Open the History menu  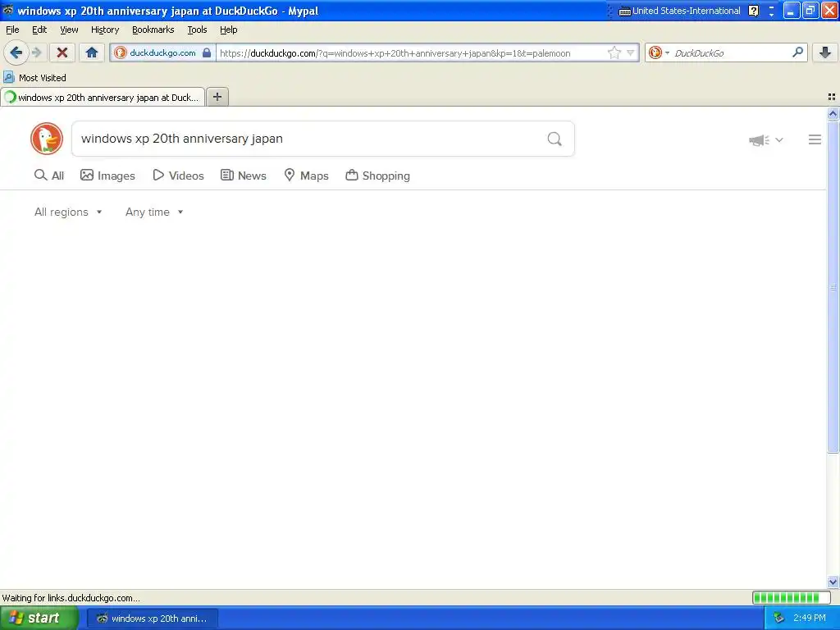pyautogui.click(x=105, y=30)
